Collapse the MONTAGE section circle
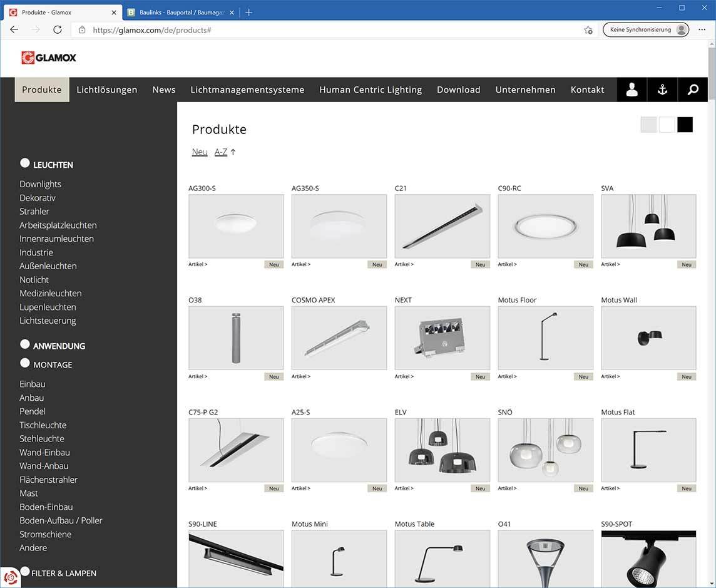Viewport: 716px width, 588px height. click(x=24, y=363)
